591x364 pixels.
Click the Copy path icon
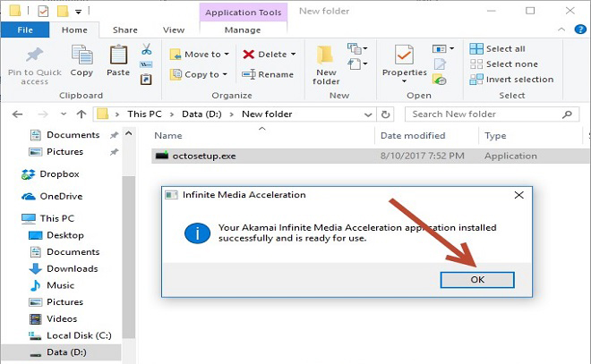[146, 64]
